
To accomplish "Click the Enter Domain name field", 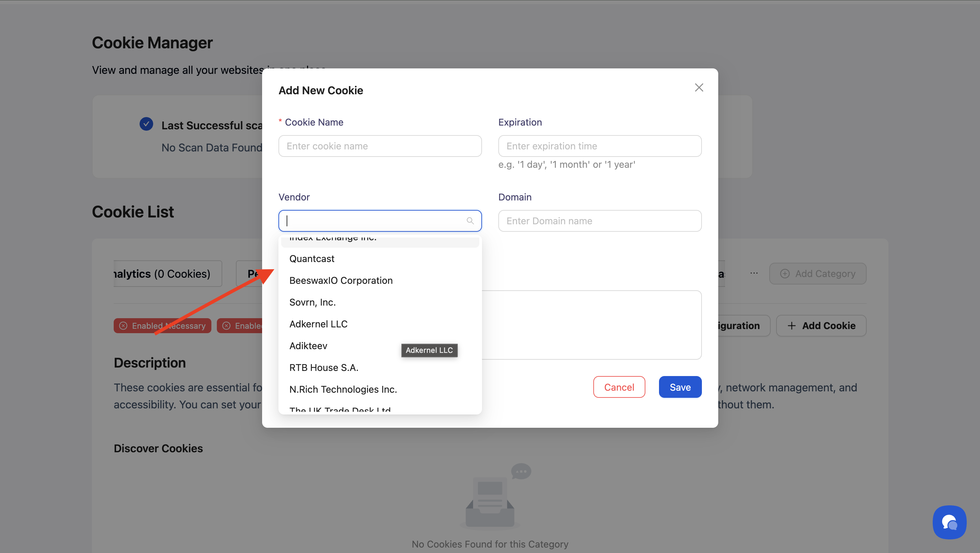I will (599, 221).
